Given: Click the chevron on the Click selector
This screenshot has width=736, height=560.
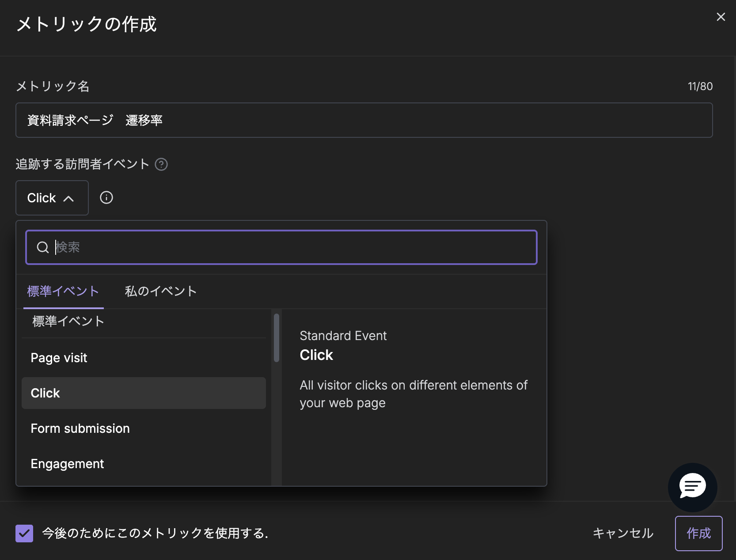Looking at the screenshot, I should coord(69,198).
